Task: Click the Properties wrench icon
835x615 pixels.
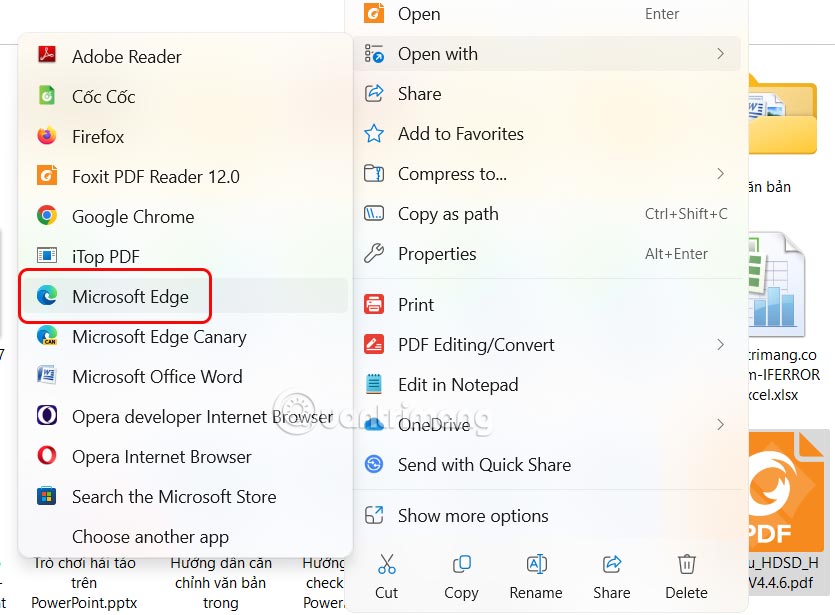Action: tap(374, 253)
